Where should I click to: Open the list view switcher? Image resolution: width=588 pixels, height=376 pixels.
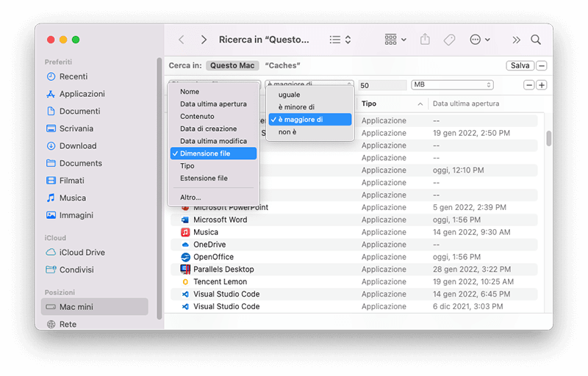(340, 40)
